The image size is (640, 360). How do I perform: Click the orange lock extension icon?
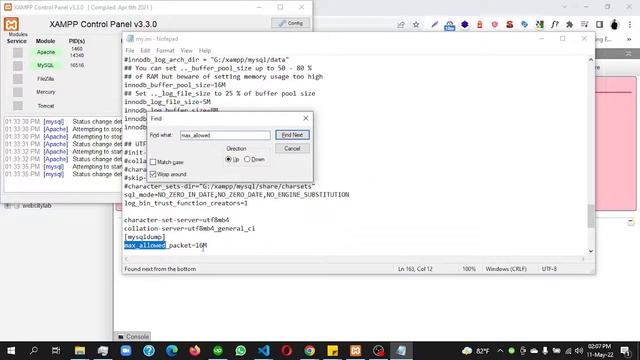480,25
